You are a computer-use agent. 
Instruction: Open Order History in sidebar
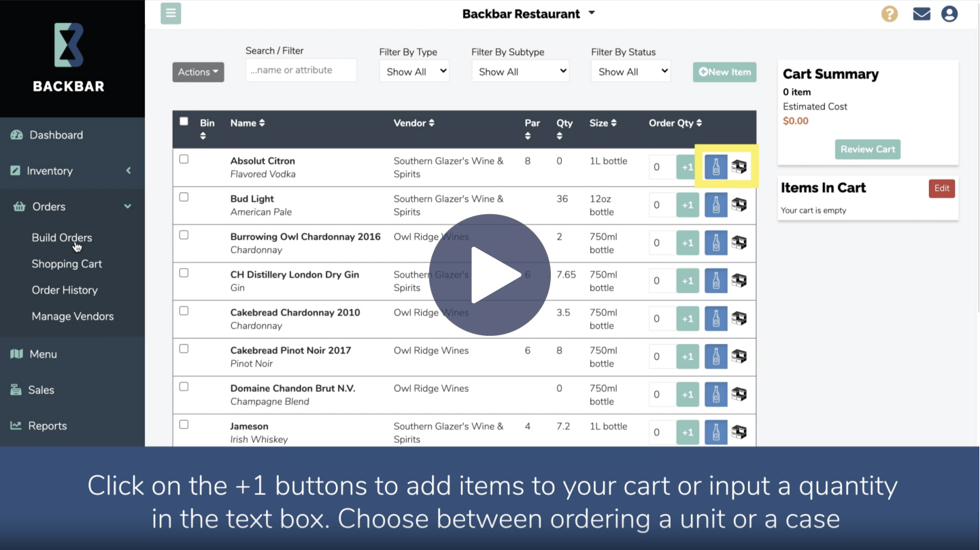[x=65, y=290]
